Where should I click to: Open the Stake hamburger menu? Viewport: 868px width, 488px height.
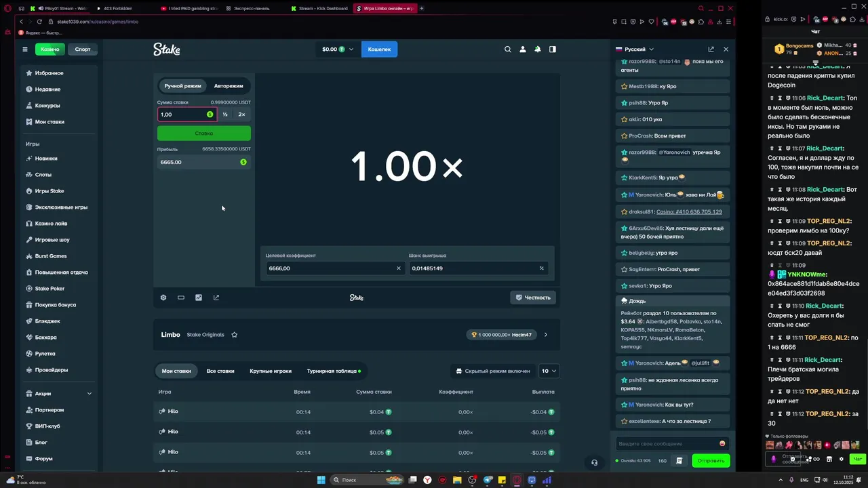point(25,49)
